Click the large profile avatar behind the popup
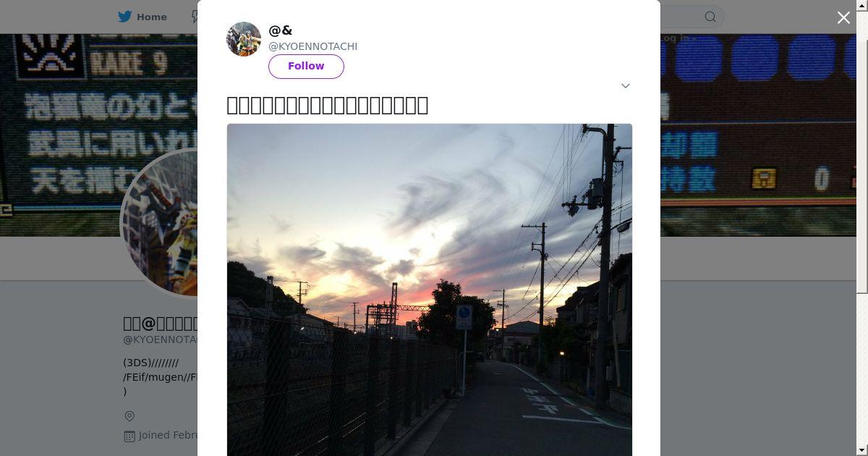Screen dimensions: 868x456 161,223
